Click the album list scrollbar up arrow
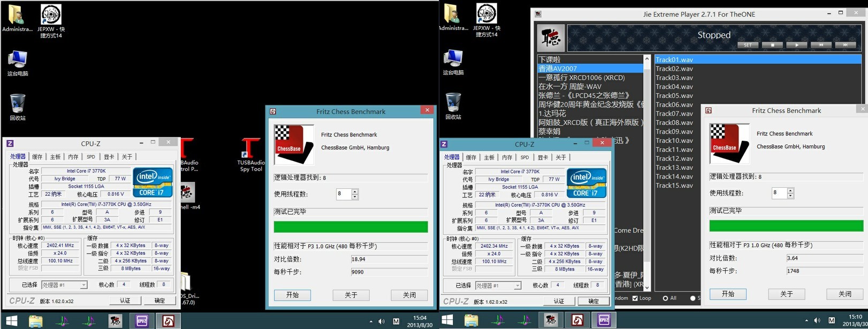Viewport: 868px width, 329px height. [x=647, y=59]
